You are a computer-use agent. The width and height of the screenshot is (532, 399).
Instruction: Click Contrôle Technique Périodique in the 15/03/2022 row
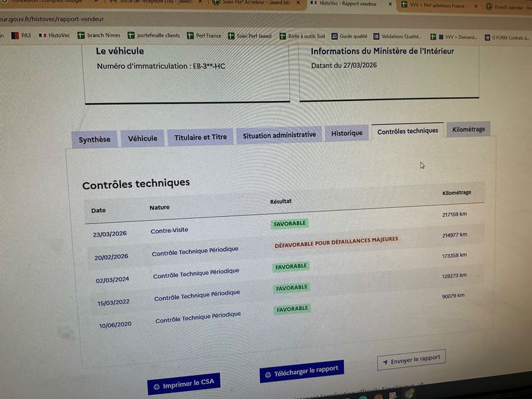tap(197, 295)
